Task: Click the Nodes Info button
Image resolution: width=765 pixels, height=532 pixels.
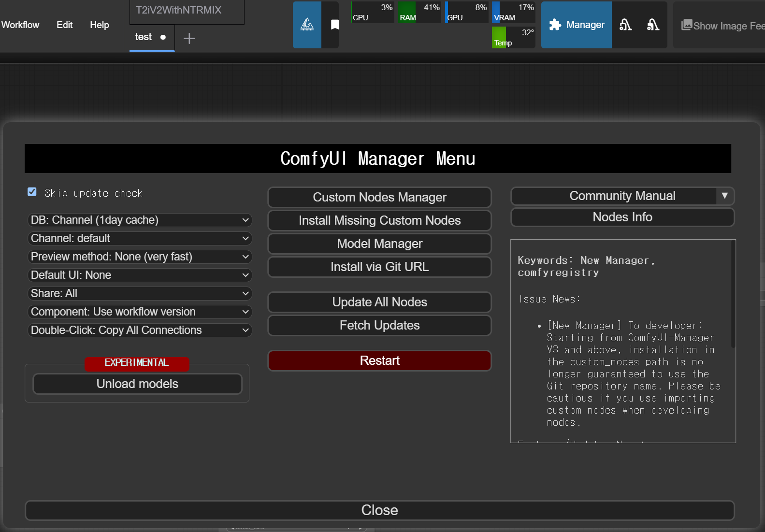Action: pos(622,217)
